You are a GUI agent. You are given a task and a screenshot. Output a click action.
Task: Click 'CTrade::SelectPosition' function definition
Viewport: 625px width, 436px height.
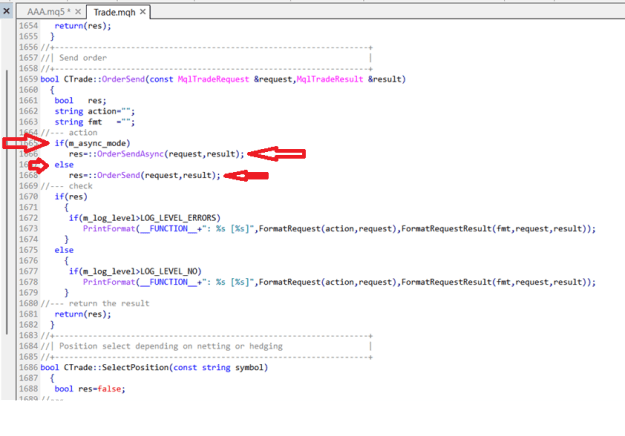click(x=116, y=367)
